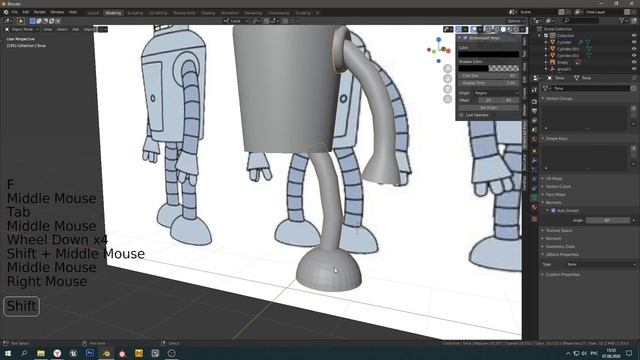Open the File menu
640x360 pixels.
click(x=15, y=12)
